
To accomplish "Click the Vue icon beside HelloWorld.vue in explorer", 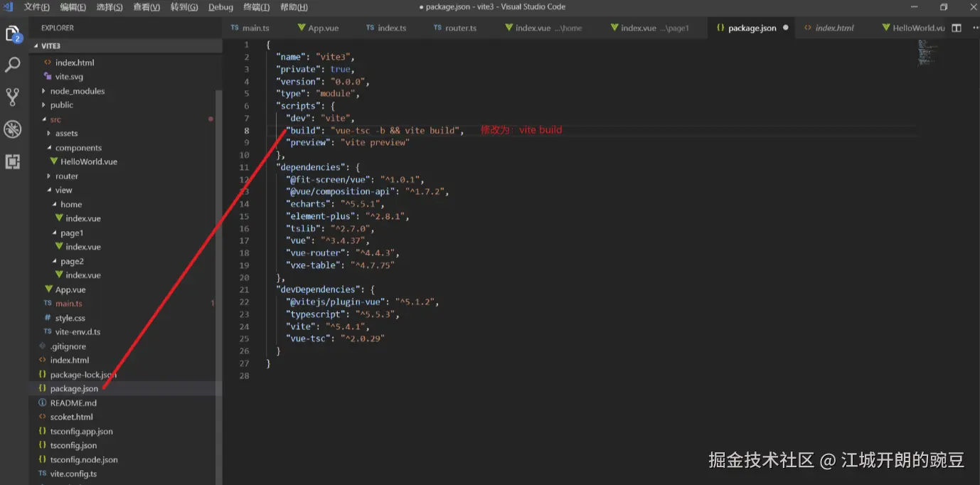I will 53,161.
